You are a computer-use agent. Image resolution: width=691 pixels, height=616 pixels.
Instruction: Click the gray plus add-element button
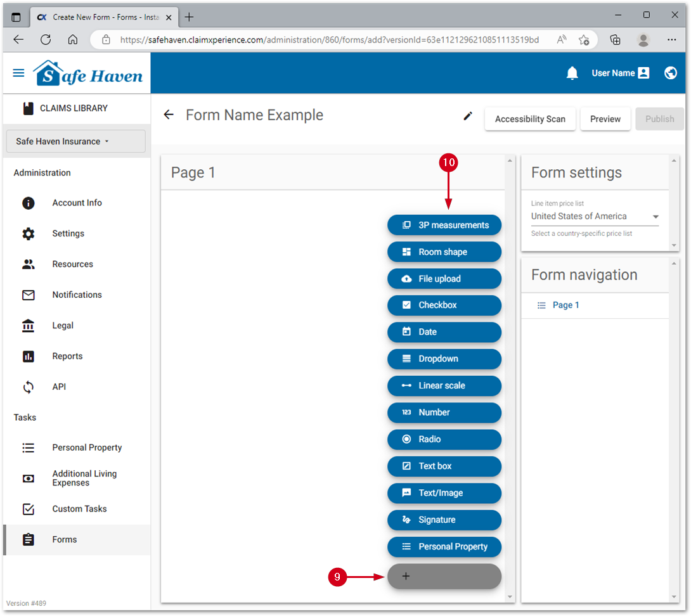pyautogui.click(x=444, y=576)
